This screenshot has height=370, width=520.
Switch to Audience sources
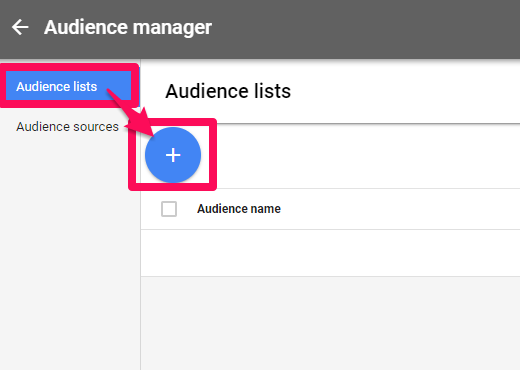(67, 127)
